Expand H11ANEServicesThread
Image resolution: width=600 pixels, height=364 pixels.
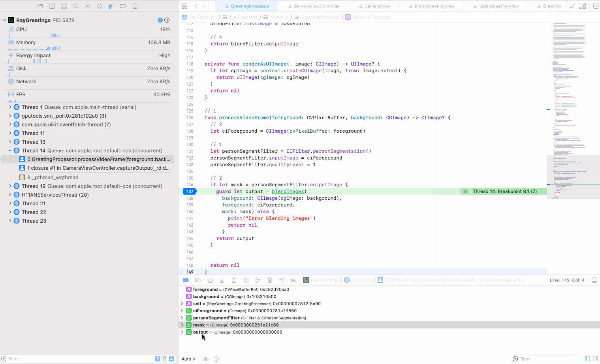click(x=10, y=195)
